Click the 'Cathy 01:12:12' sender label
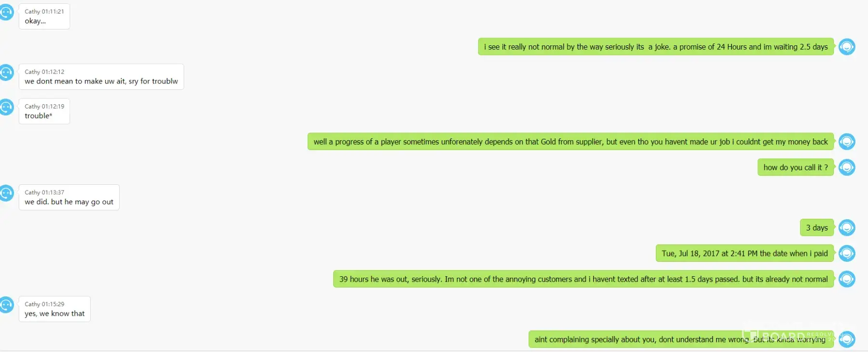868x352 pixels. [44, 72]
